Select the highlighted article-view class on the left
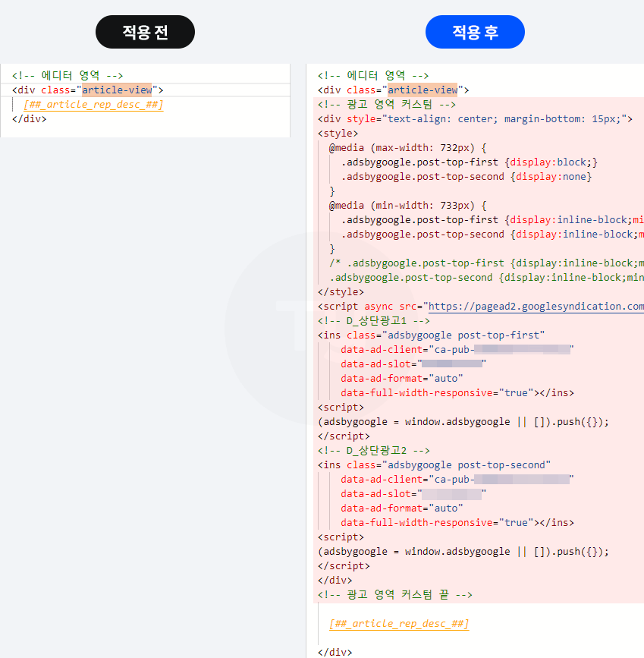The image size is (644, 658). [116, 90]
